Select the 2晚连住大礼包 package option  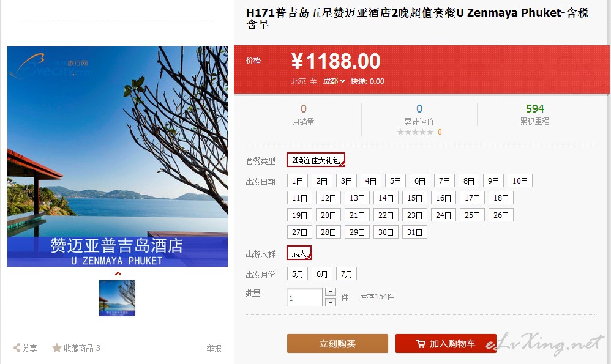click(316, 160)
